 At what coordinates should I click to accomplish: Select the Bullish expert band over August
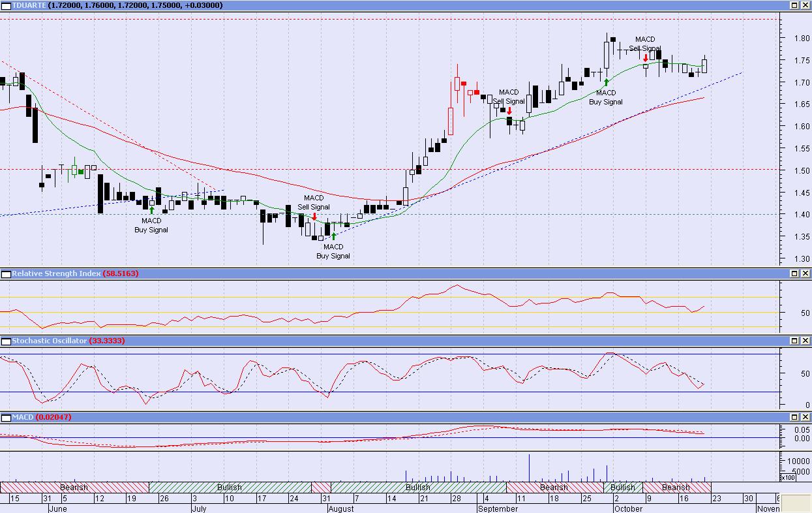[x=418, y=488]
